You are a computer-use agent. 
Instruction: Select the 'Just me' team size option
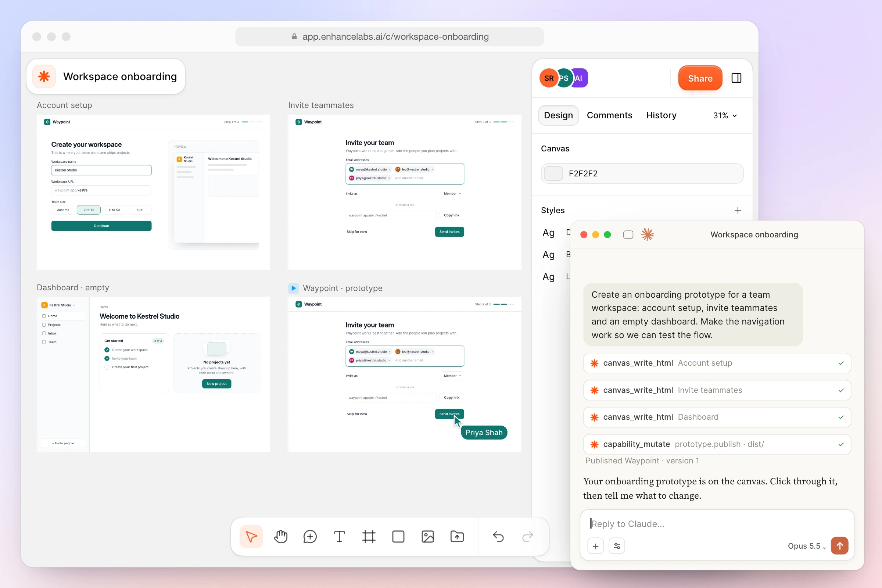click(x=63, y=210)
